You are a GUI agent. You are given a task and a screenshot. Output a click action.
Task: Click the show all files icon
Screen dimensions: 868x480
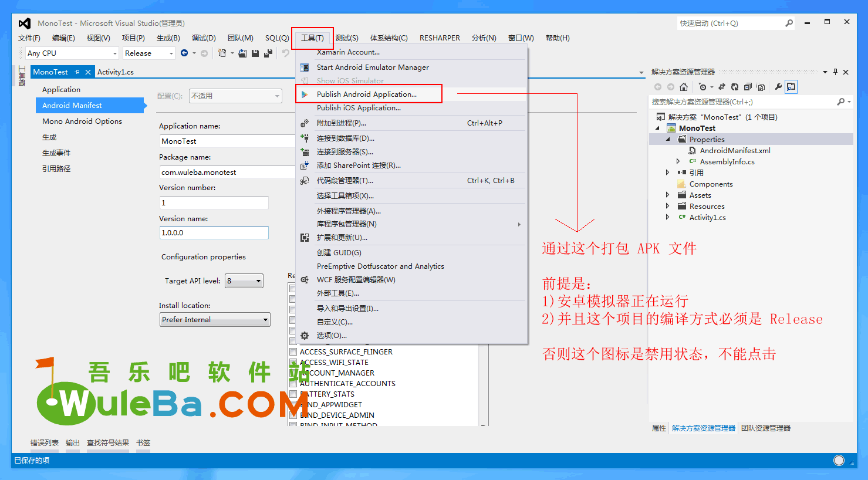click(761, 87)
